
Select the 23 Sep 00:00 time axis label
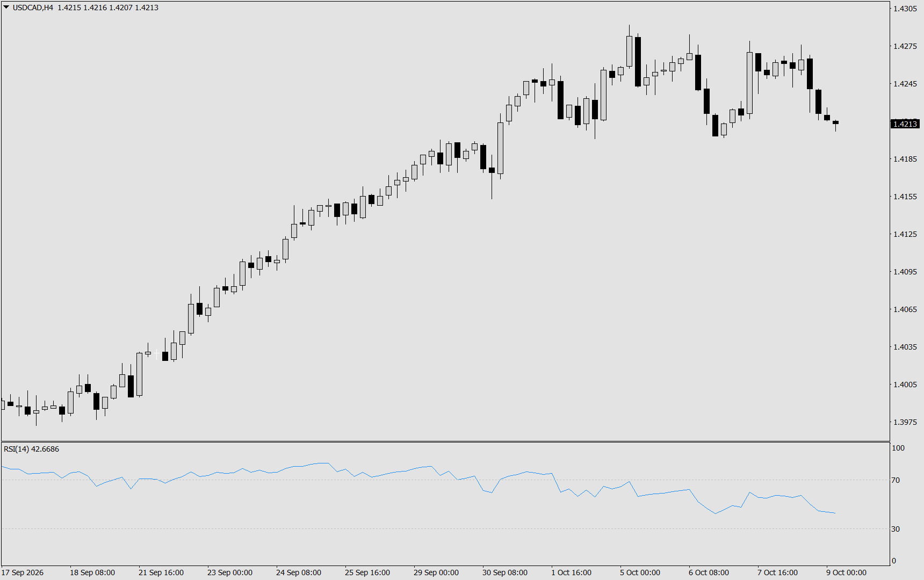tap(230, 572)
